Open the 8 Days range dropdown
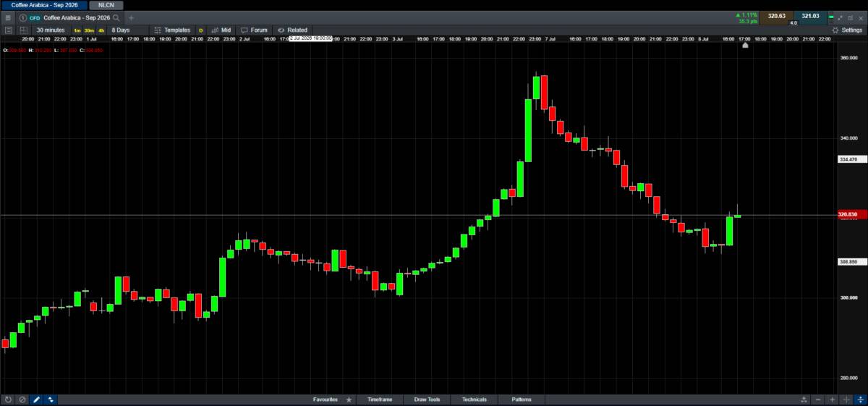This screenshot has height=406, width=868. coord(121,30)
